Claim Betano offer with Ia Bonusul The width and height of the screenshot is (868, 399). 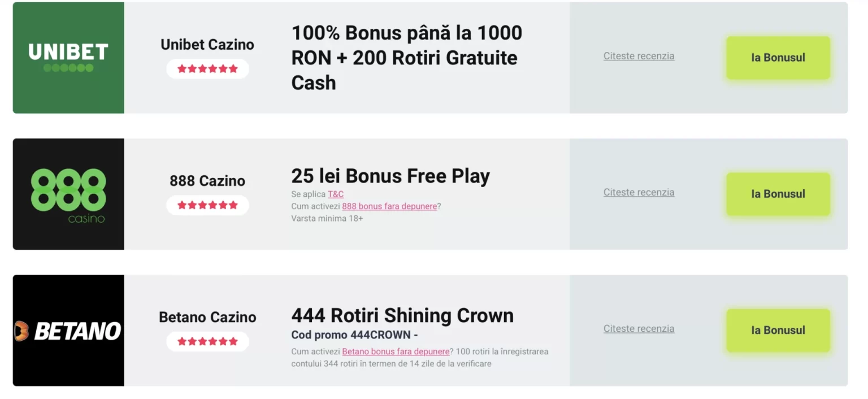click(778, 331)
